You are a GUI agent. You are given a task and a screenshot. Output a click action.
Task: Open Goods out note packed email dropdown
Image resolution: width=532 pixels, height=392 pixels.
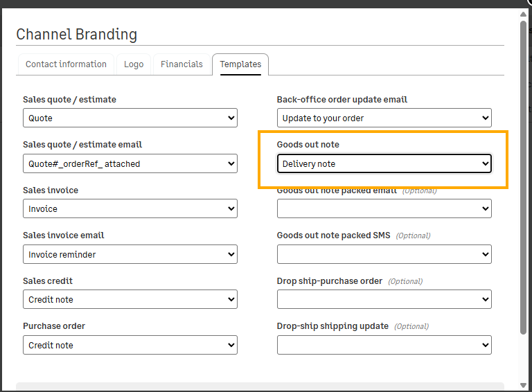[384, 208]
